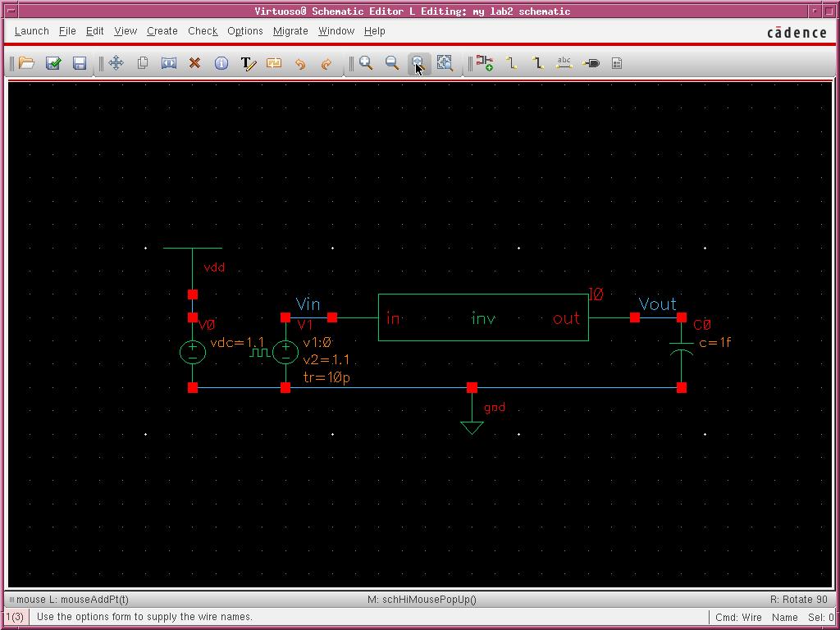The width and height of the screenshot is (840, 630).
Task: Click the "vdd" net label
Action: (x=214, y=267)
